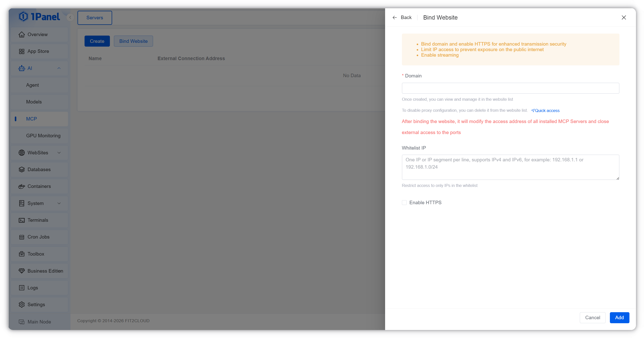644x338 pixels.
Task: Click the Databases stack icon
Action: (22, 170)
